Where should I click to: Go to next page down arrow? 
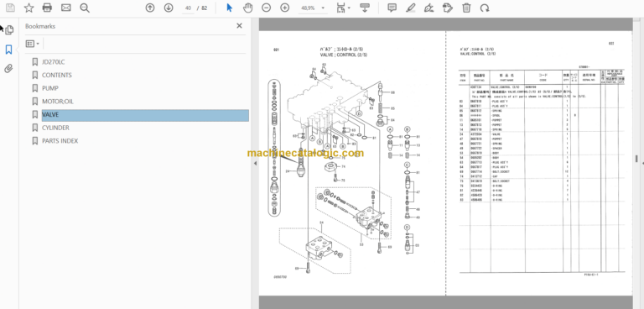click(x=169, y=8)
